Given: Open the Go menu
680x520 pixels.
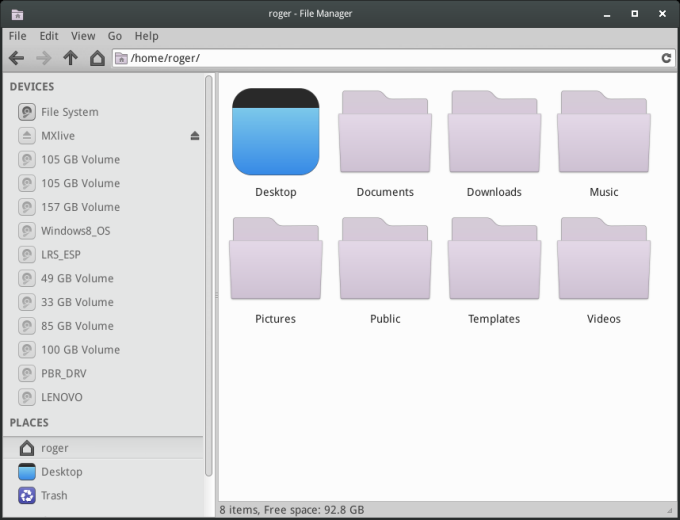Looking at the screenshot, I should (x=115, y=36).
